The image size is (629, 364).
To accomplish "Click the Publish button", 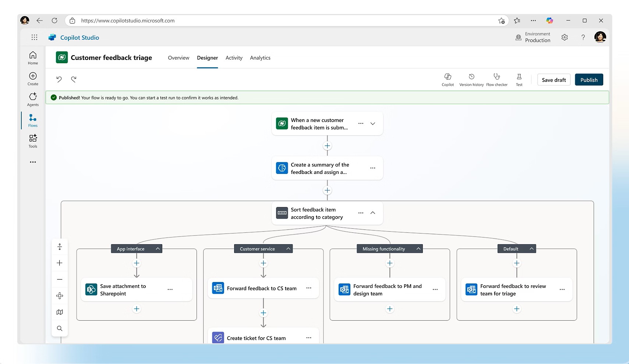I will tap(589, 79).
